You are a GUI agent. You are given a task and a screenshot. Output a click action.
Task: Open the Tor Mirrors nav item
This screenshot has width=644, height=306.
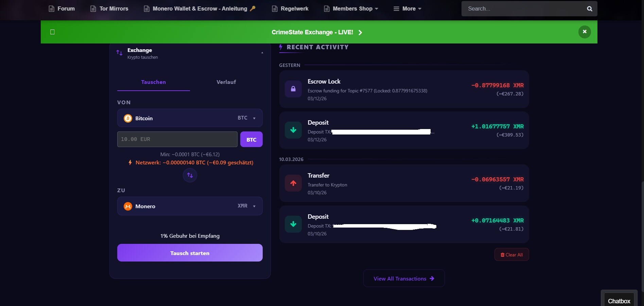109,9
